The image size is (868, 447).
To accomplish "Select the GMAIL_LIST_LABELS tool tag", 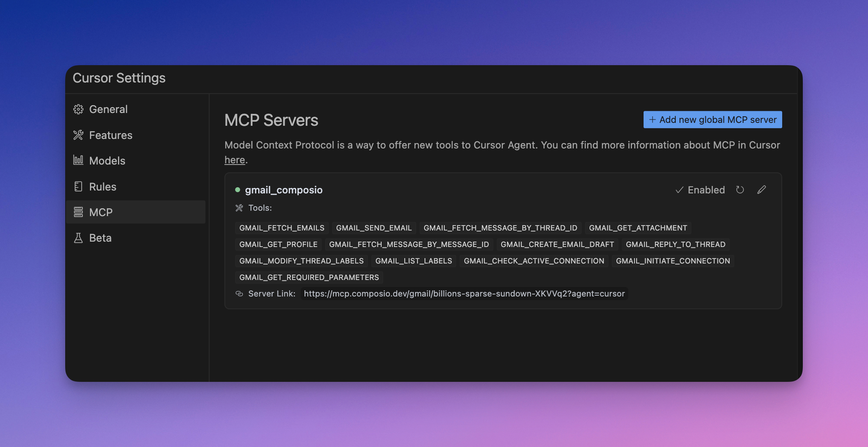I will (x=413, y=261).
